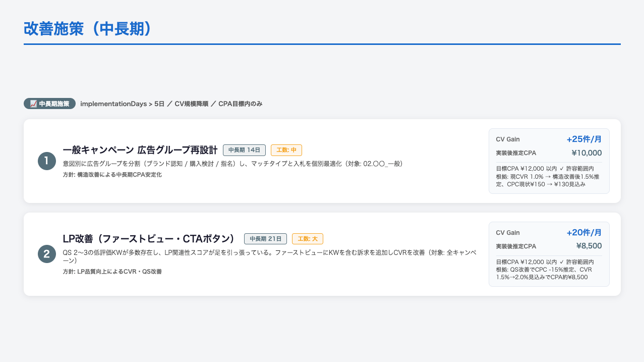Click the chart icon on the 中長期施策 badge
This screenshot has height=362, width=644.
tap(33, 104)
